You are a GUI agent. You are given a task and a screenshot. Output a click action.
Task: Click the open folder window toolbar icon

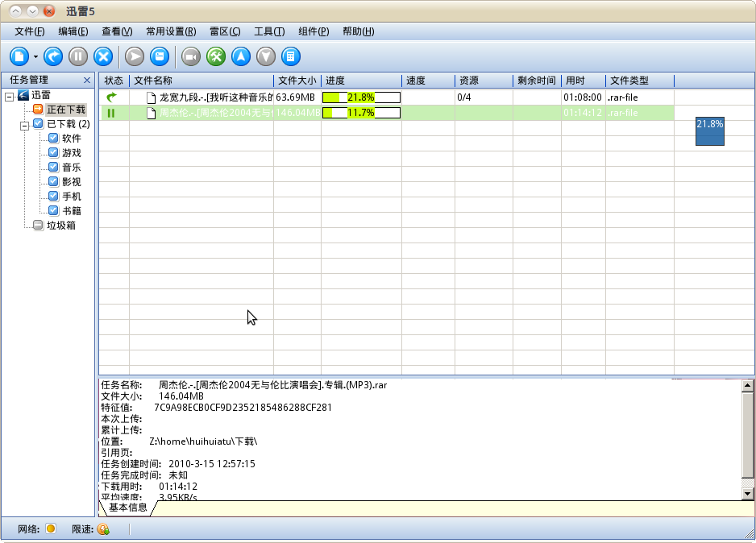(x=160, y=56)
